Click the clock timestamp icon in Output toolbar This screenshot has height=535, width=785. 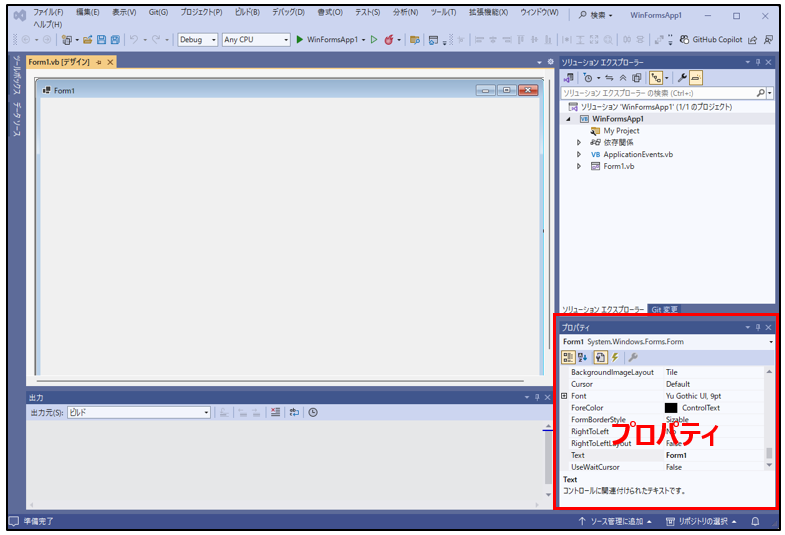(313, 412)
